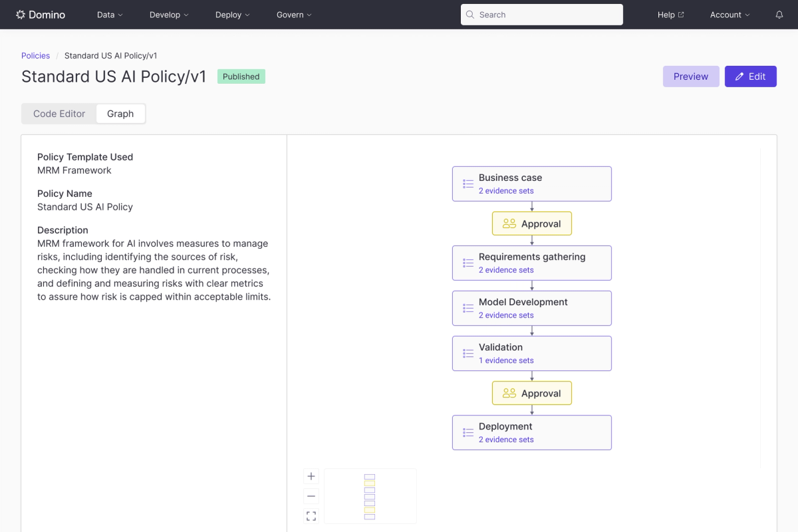Image resolution: width=798 pixels, height=532 pixels.
Task: Click the fit-to-view icon below the zoom controls
Action: [311, 515]
